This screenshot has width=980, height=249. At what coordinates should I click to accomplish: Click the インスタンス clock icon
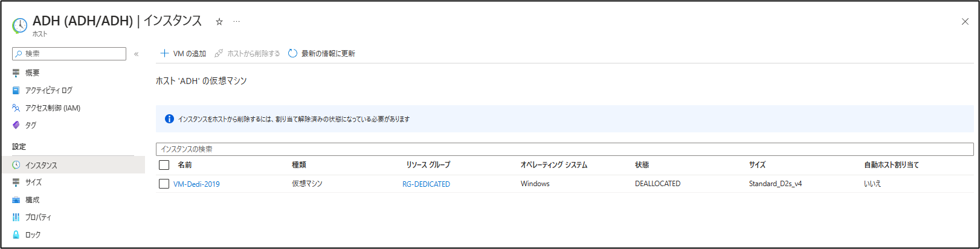tap(16, 165)
